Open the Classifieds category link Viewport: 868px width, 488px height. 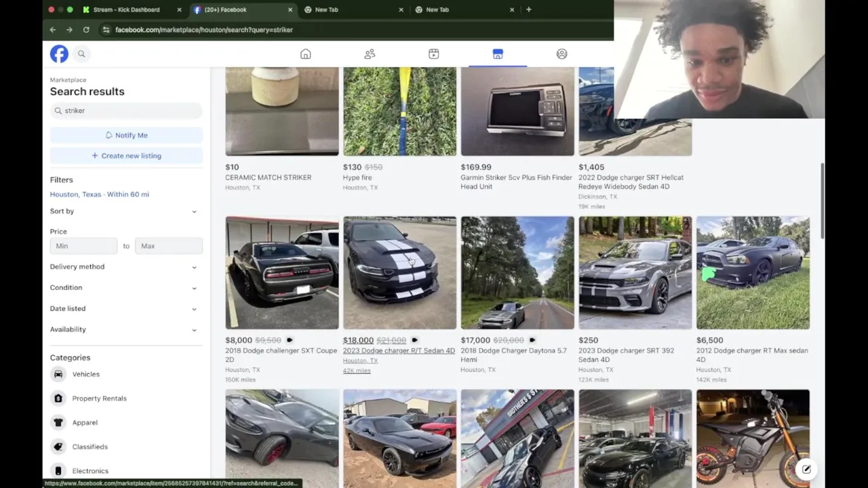(x=90, y=447)
